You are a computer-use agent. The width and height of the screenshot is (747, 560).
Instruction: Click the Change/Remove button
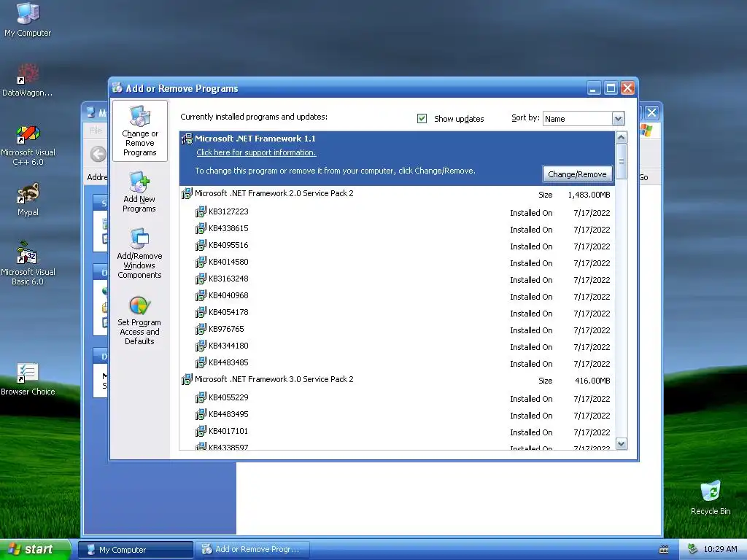pyautogui.click(x=577, y=174)
